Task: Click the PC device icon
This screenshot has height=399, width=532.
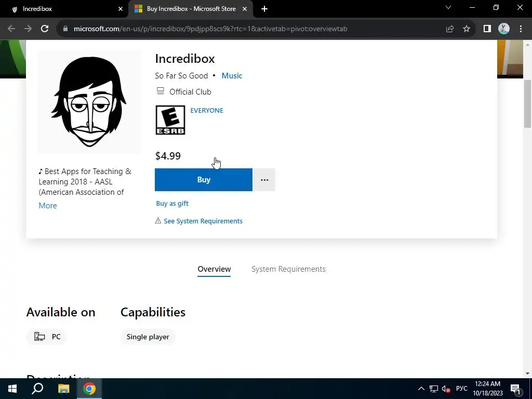Action: point(39,337)
